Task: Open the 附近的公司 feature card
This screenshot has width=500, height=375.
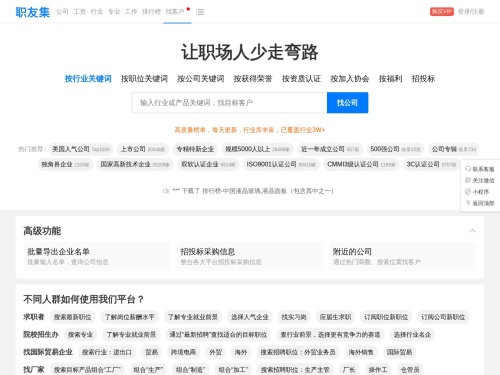Action: (402, 256)
